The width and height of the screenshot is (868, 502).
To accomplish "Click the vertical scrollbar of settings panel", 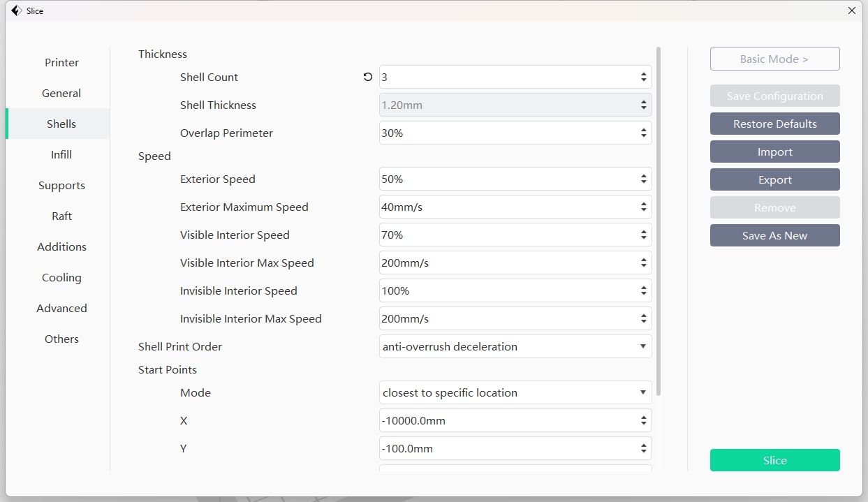I will [x=659, y=209].
